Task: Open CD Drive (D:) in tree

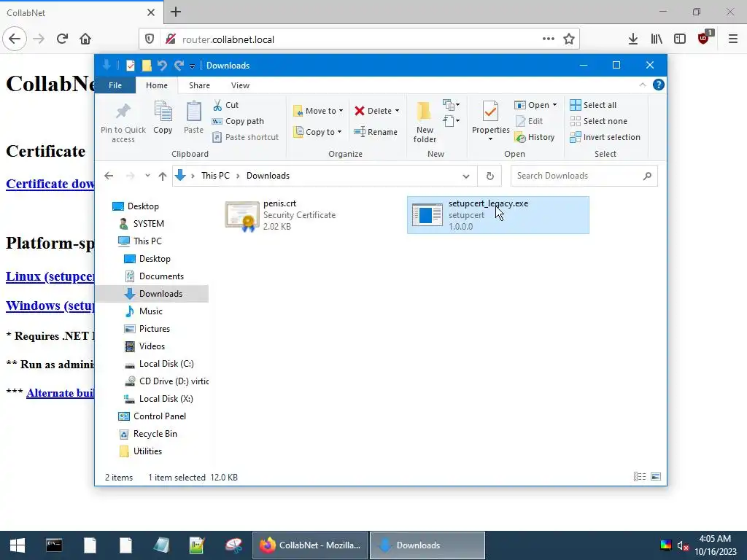Action: pyautogui.click(x=166, y=381)
